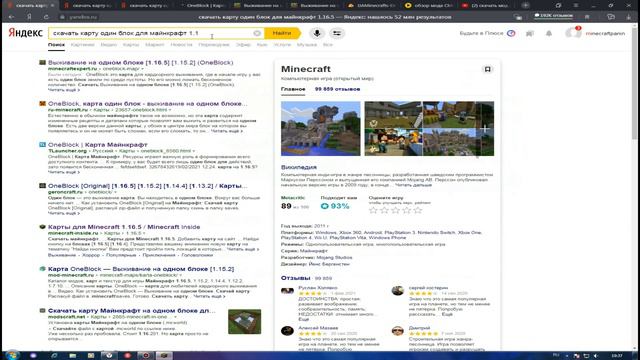Open the first reviewer's avatar
Screen dimensions: 640x360
pos(287,291)
